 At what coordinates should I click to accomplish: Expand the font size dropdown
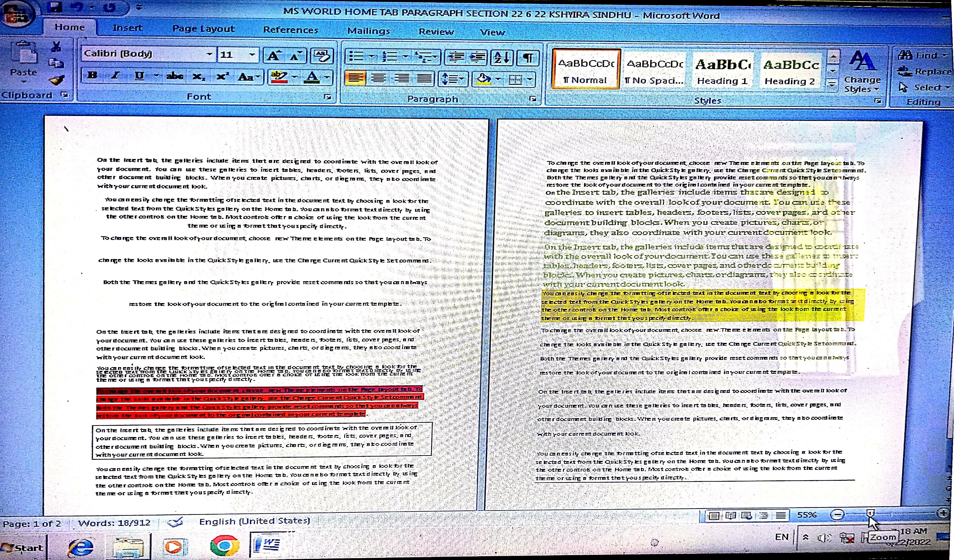pyautogui.click(x=252, y=55)
